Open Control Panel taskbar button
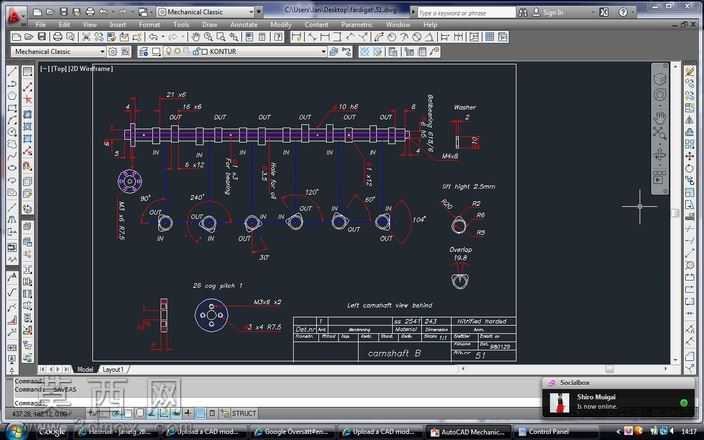The width and height of the screenshot is (704, 440). click(x=549, y=432)
